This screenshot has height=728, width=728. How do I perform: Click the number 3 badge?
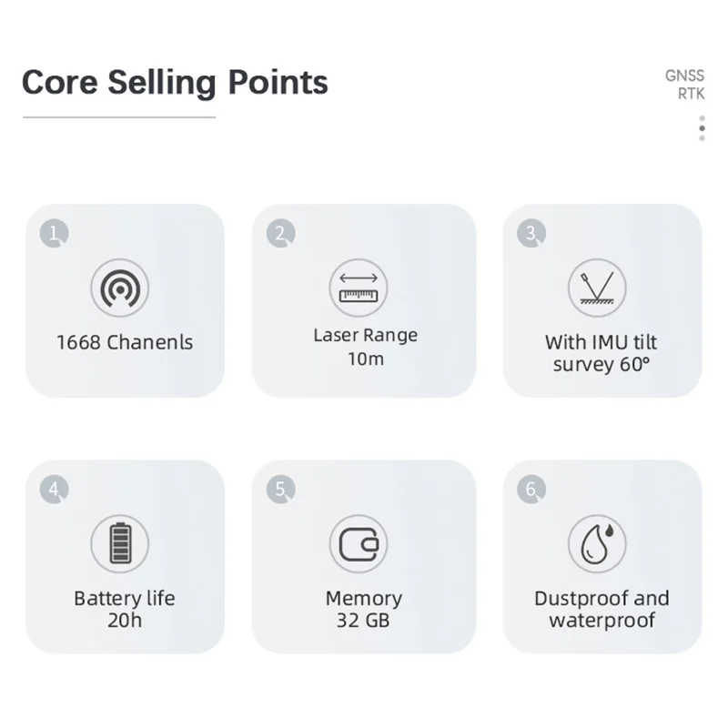coord(531,233)
